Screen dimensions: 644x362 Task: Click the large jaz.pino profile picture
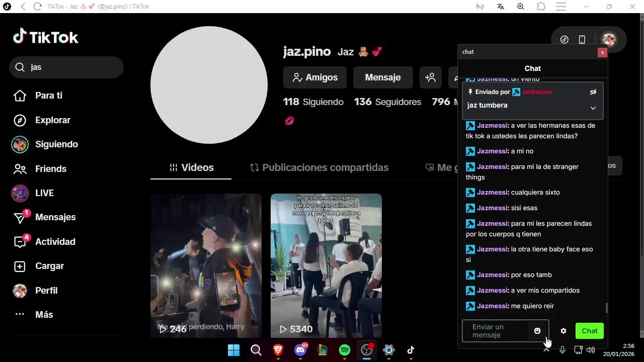(x=209, y=85)
